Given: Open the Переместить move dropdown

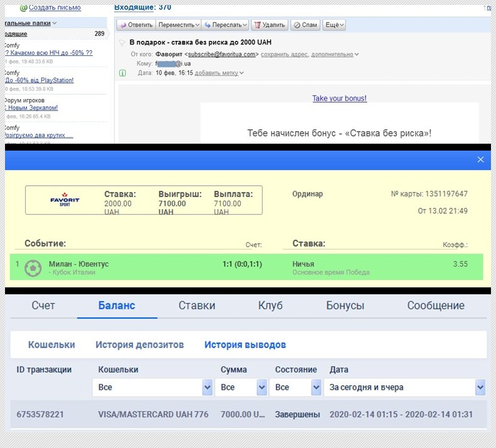Looking at the screenshot, I should 179,24.
